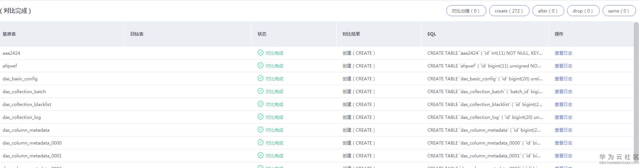
Task: Click green check icon for aaa2424 row
Action: click(x=261, y=53)
